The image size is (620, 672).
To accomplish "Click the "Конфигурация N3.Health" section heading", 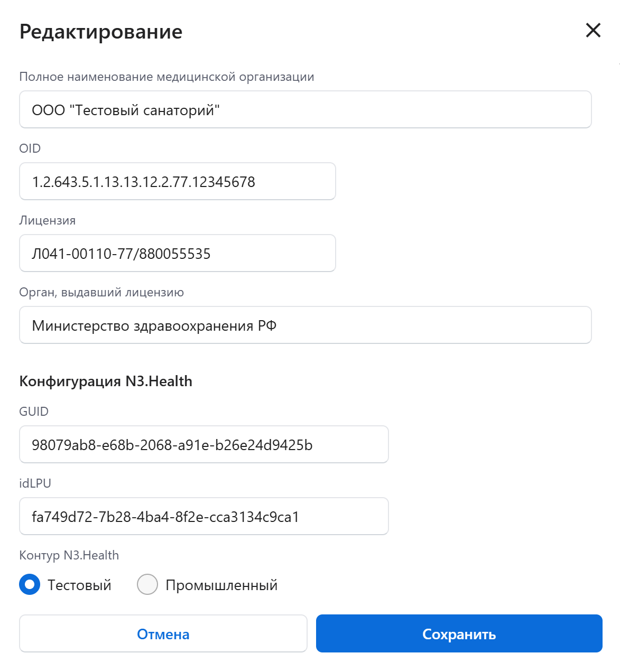I will point(106,381).
